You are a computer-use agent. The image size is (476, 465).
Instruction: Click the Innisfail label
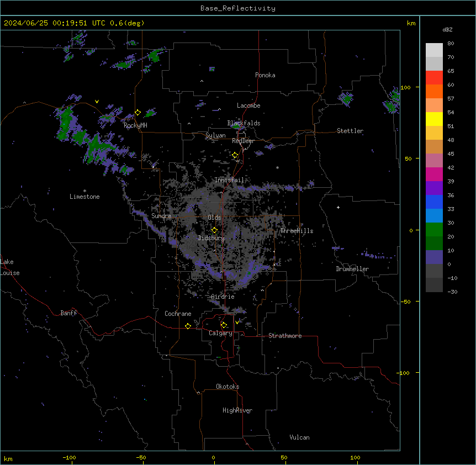(229, 180)
